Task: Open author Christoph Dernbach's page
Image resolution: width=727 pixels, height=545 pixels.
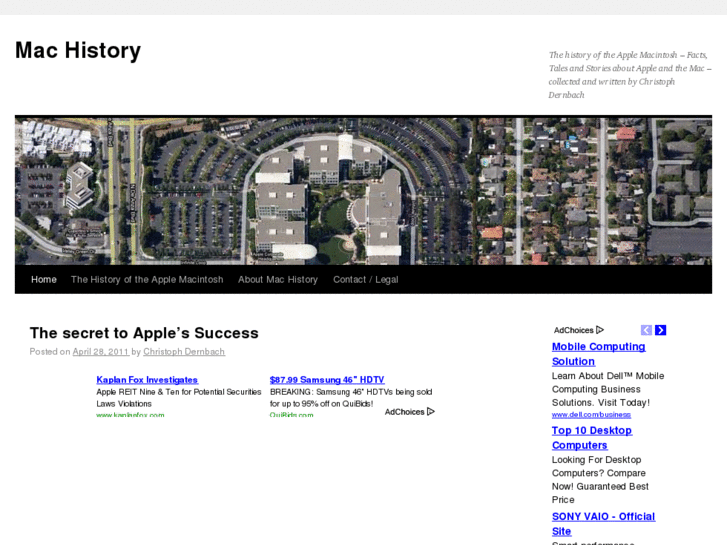Action: 184,352
